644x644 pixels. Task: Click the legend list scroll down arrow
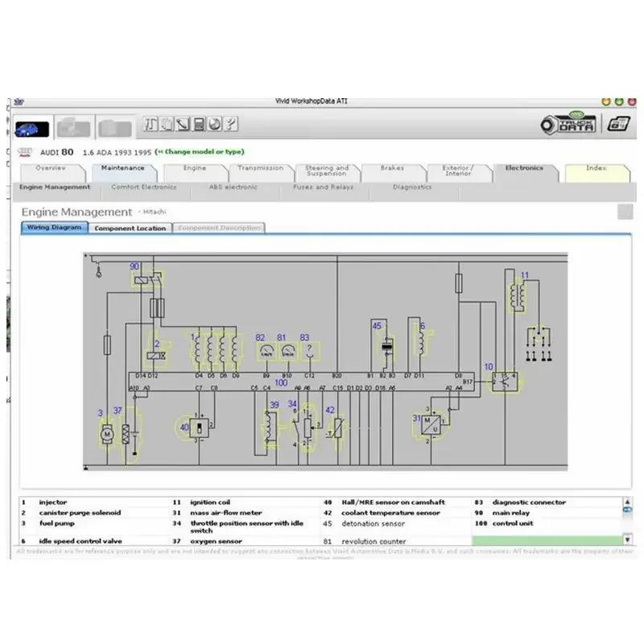[627, 540]
